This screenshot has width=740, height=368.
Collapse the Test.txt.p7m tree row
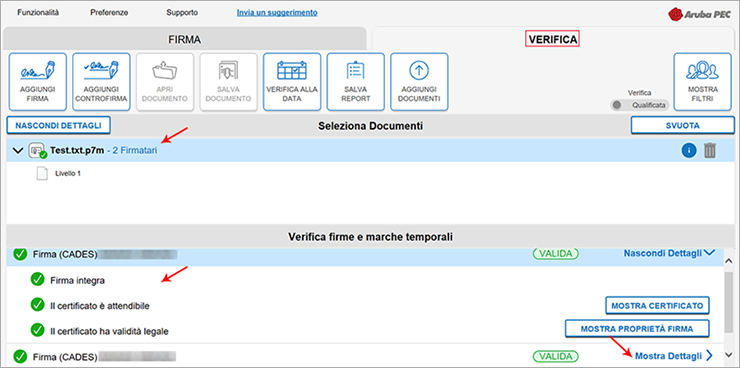(18, 151)
